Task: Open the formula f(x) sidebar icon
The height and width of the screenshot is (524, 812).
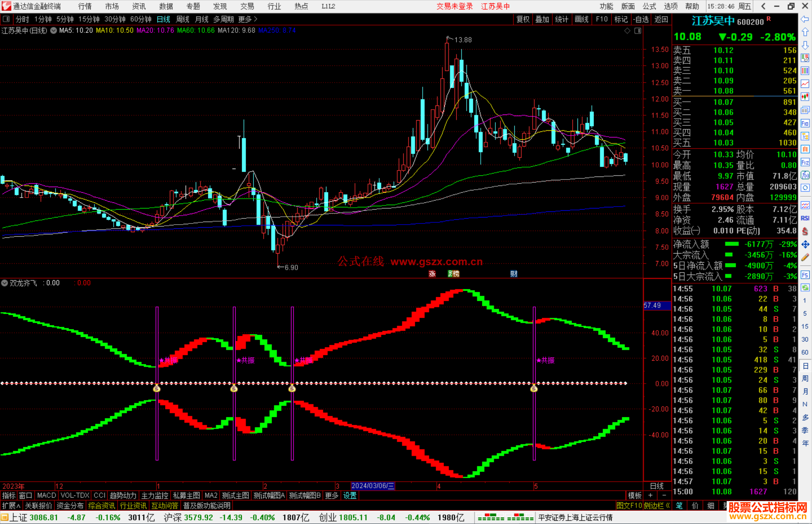Action: tap(805, 175)
